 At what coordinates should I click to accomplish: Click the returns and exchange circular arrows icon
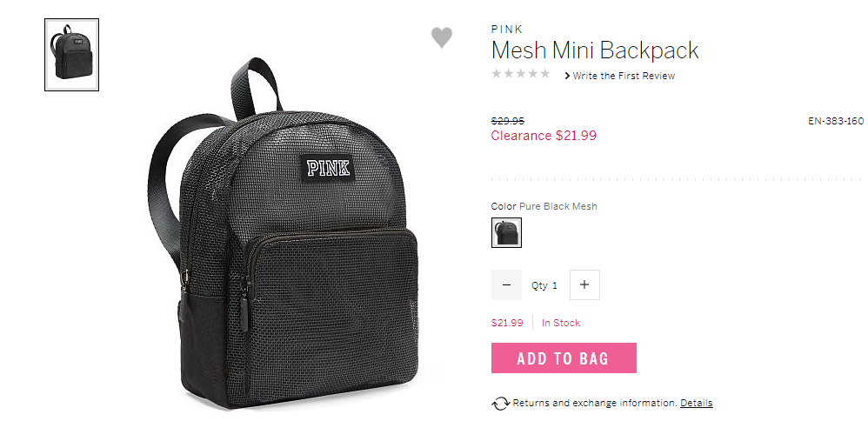(500, 403)
